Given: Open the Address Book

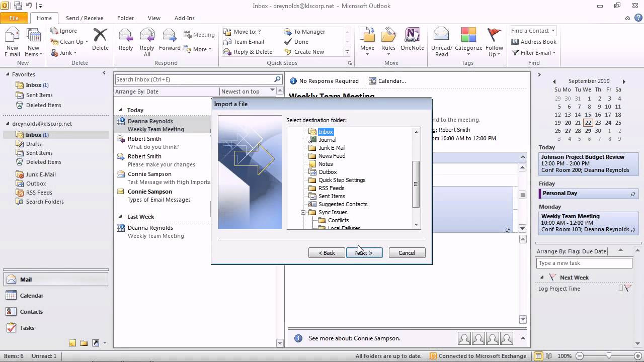Looking at the screenshot, I should pyautogui.click(x=534, y=42).
